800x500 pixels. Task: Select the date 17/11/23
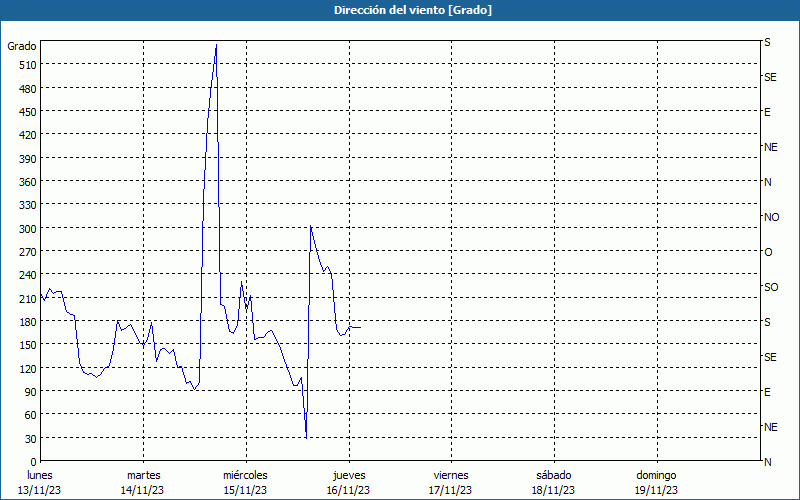pos(451,491)
